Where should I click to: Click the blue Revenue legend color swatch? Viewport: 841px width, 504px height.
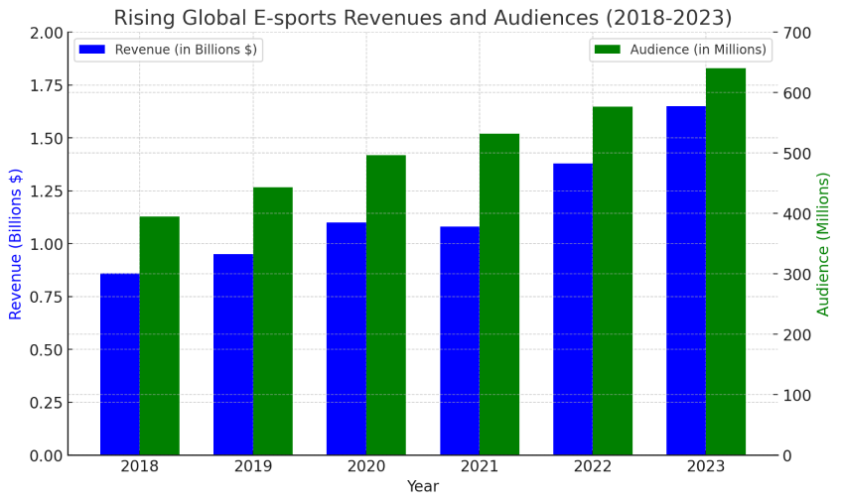pyautogui.click(x=91, y=50)
